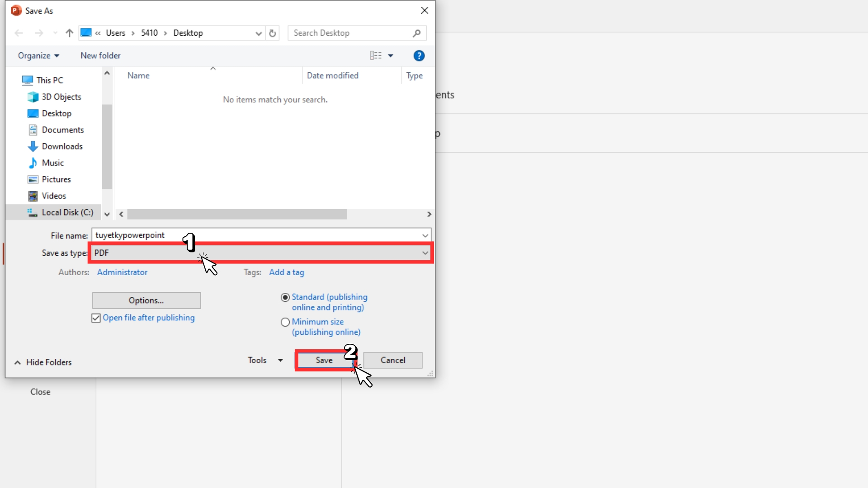This screenshot has width=868, height=488.
Task: Expand the File name history dropdown
Action: [425, 235]
